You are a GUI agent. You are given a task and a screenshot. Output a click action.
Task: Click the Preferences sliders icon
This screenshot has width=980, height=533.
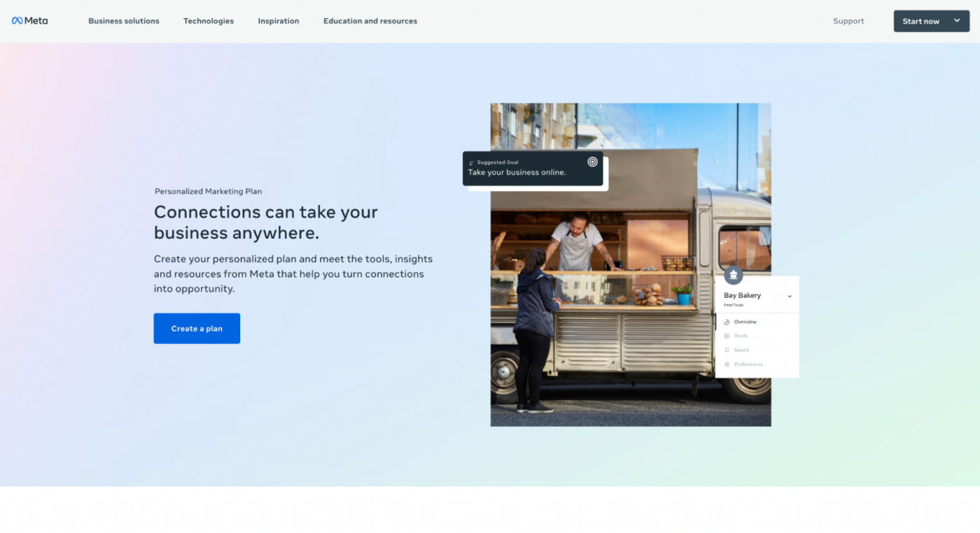coord(727,364)
